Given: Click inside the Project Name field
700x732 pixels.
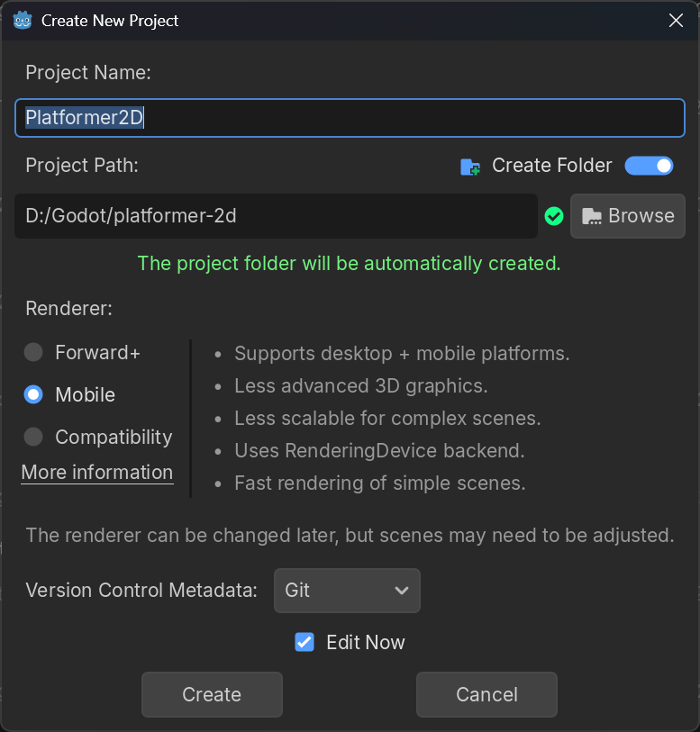Looking at the screenshot, I should pyautogui.click(x=350, y=118).
